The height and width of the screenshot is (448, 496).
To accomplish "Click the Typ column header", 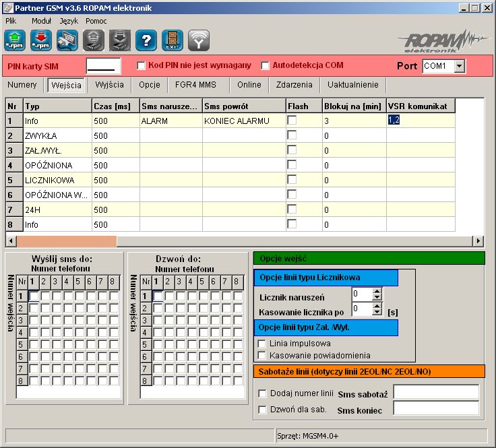I will pos(57,106).
